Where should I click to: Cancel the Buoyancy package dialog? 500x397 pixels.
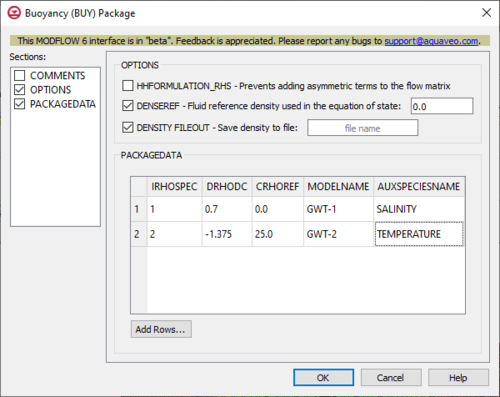coord(391,378)
